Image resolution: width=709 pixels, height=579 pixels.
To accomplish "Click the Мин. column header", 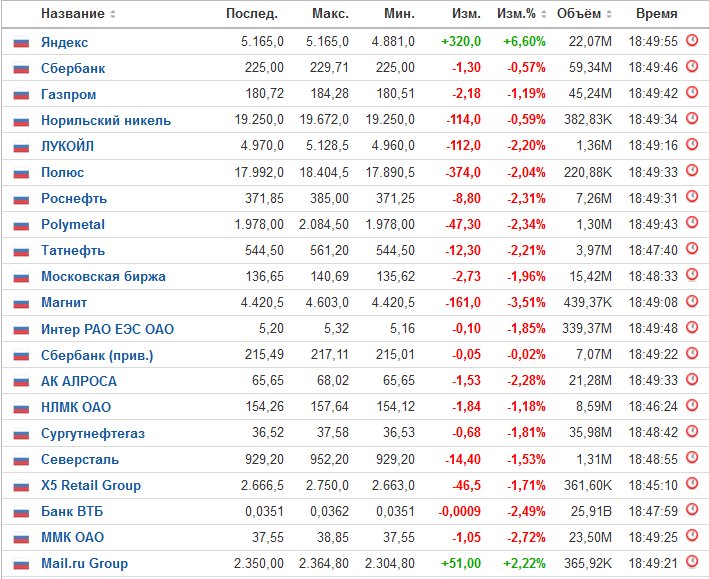I will coord(399,14).
